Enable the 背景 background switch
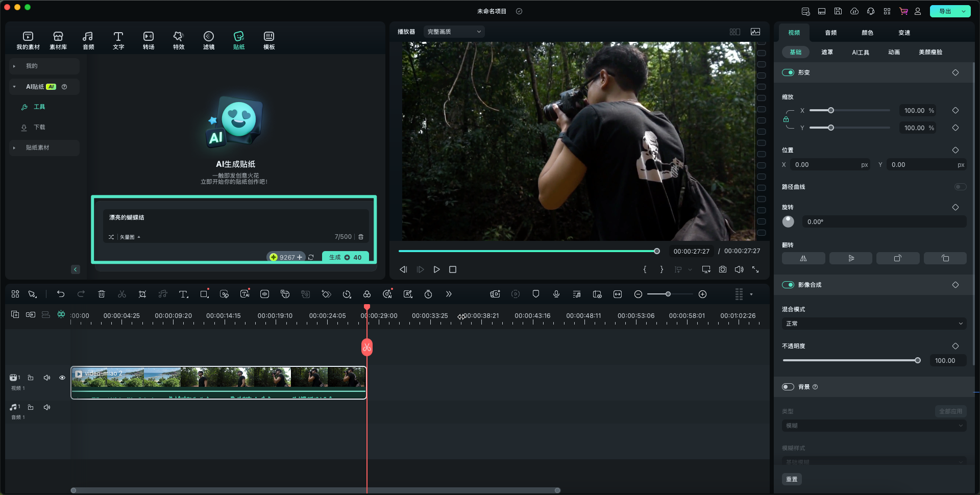The height and width of the screenshot is (495, 980). tap(788, 387)
